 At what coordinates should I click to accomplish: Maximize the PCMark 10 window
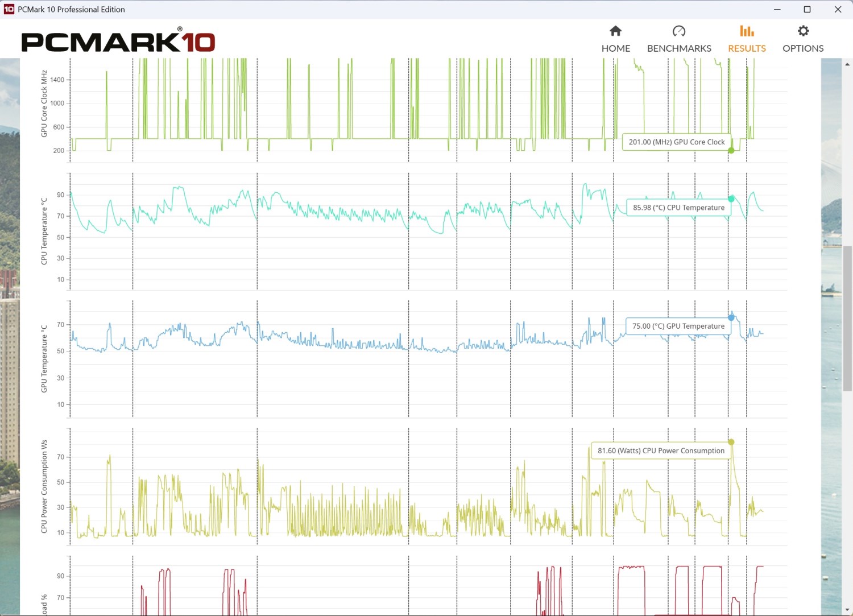(807, 9)
